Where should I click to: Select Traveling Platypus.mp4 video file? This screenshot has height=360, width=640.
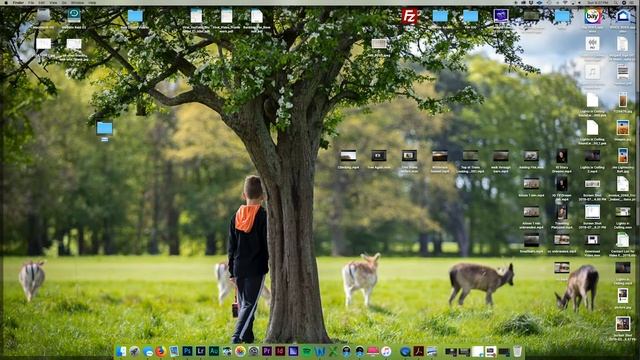562,212
